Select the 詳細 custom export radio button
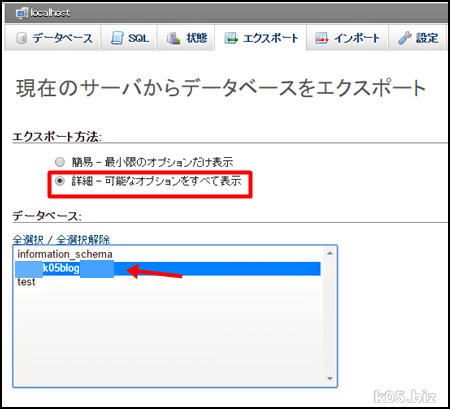Image resolution: width=450 pixels, height=409 pixels. [x=60, y=181]
